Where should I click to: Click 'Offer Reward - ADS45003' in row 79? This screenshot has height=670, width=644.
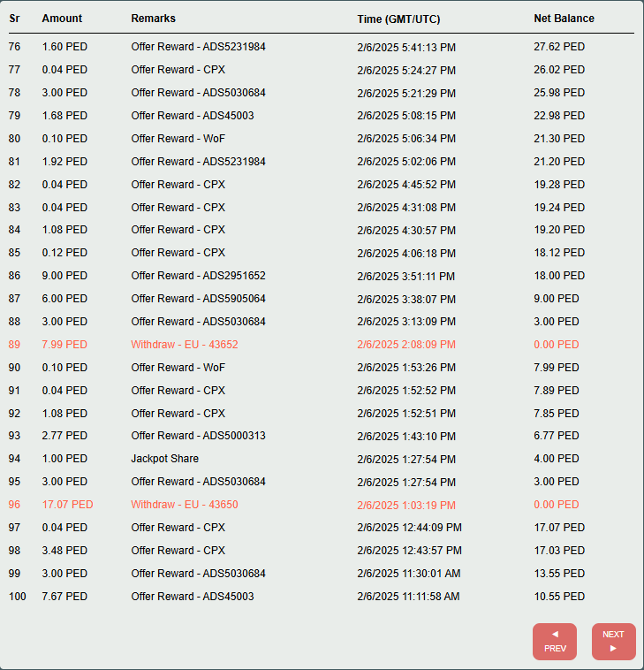click(x=193, y=116)
